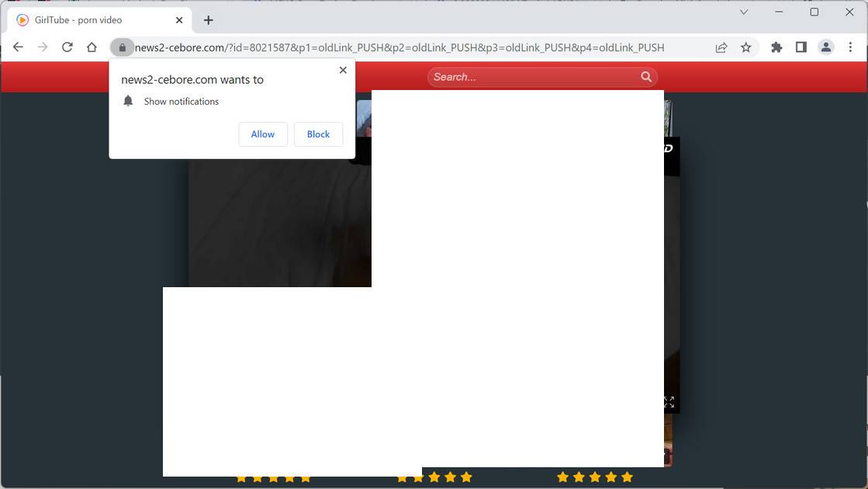Screen dimensions: 868x489
Task: Select the GirlTube browser tab
Action: click(99, 20)
